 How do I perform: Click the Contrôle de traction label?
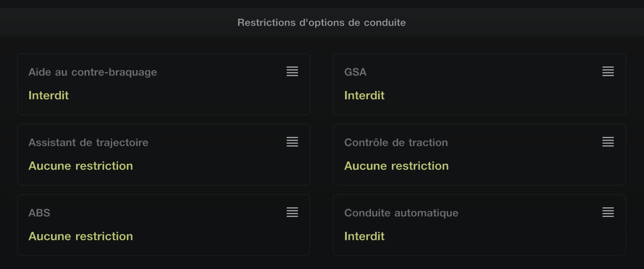click(x=396, y=143)
